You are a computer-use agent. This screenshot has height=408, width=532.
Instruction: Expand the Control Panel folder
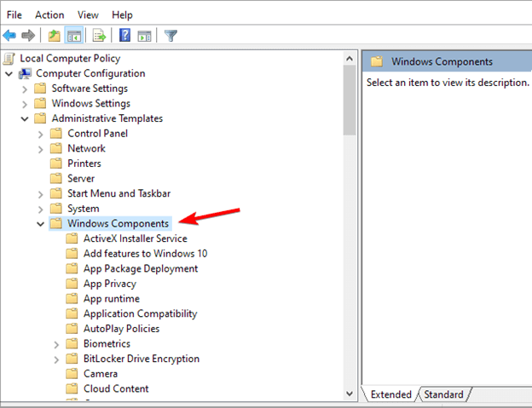pos(41,134)
